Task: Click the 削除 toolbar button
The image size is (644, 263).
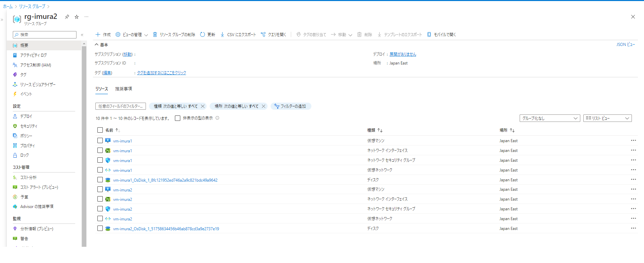Action: pos(365,34)
